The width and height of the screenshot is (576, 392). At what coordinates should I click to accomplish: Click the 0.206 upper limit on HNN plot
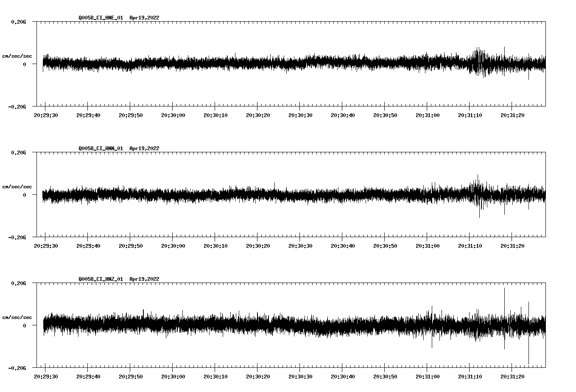[x=18, y=152]
